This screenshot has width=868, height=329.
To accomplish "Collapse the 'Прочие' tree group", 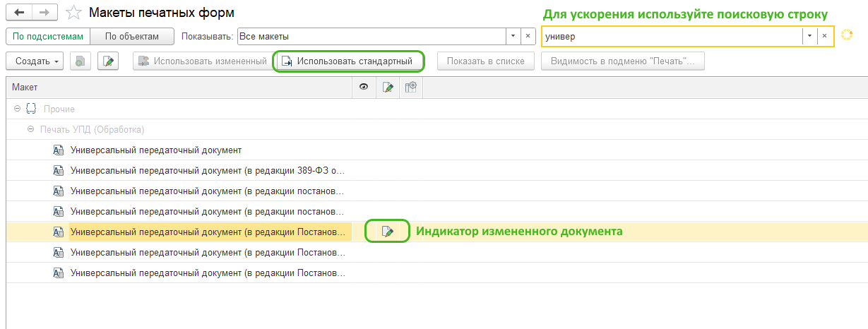I will (x=17, y=109).
